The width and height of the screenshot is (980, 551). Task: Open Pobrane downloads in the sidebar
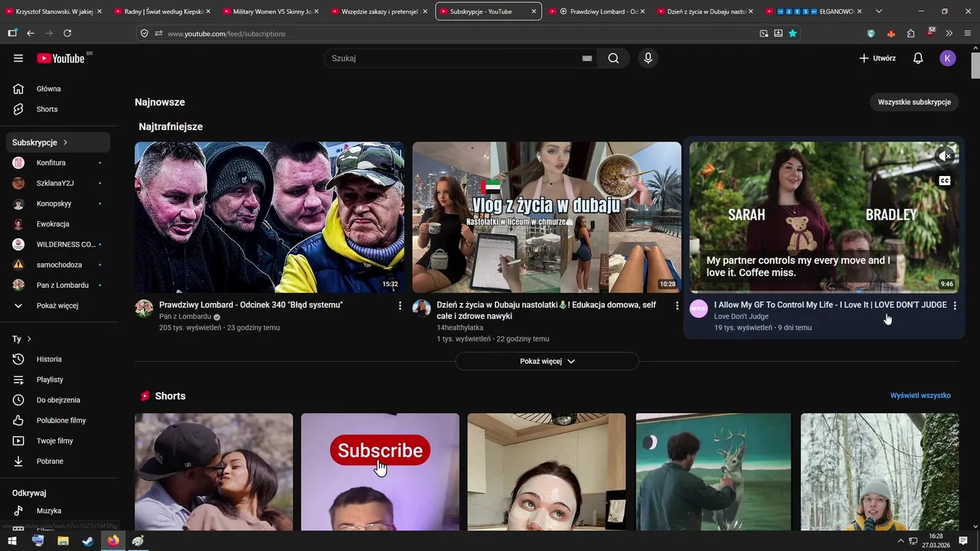60,461
